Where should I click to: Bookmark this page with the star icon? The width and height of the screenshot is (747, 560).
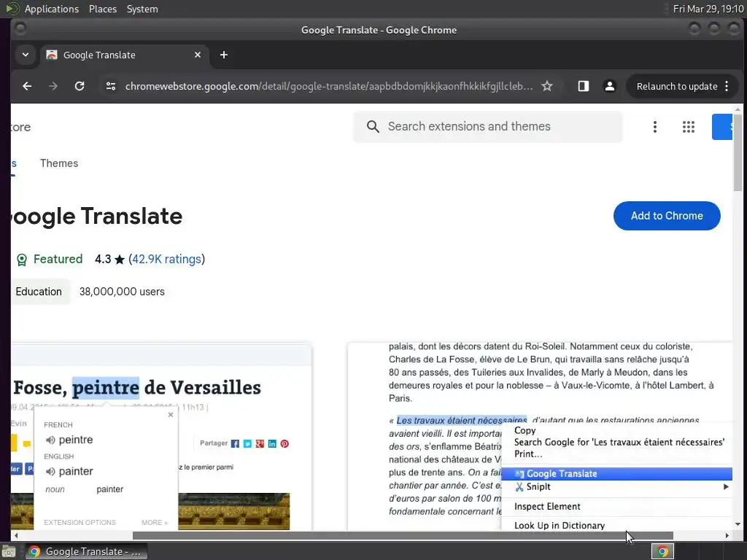547,86
